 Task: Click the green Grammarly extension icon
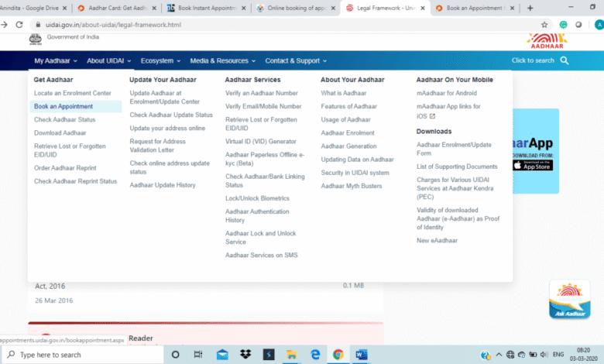(x=563, y=25)
